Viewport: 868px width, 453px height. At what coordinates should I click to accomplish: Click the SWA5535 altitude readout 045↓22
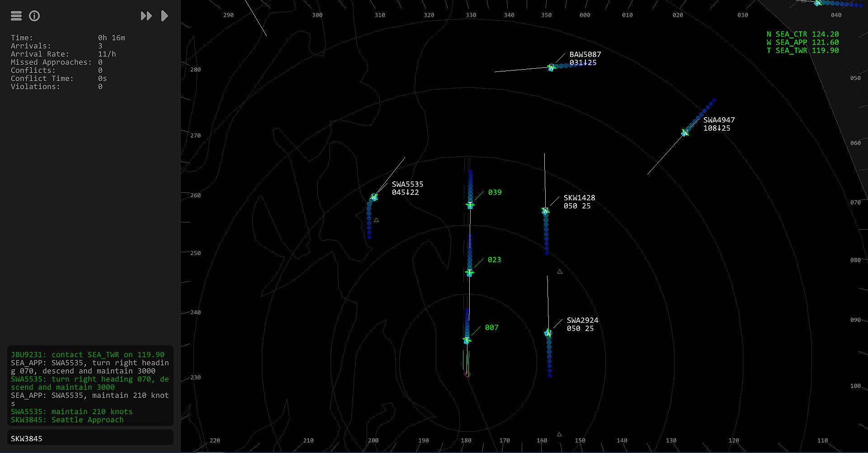click(x=405, y=193)
